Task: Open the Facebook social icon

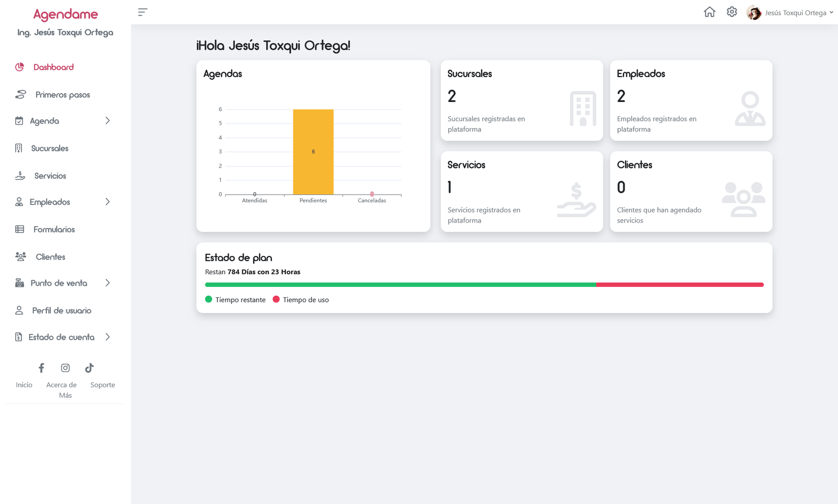Action: point(41,368)
